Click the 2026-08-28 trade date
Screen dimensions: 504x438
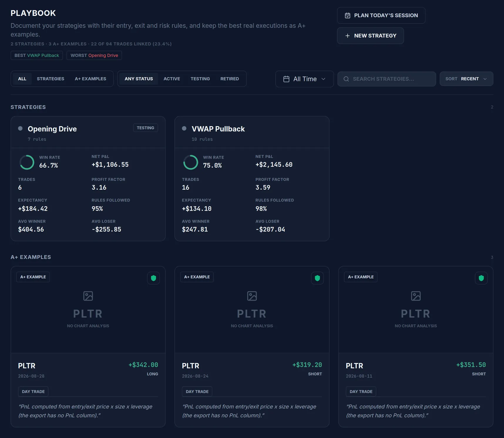click(31, 376)
